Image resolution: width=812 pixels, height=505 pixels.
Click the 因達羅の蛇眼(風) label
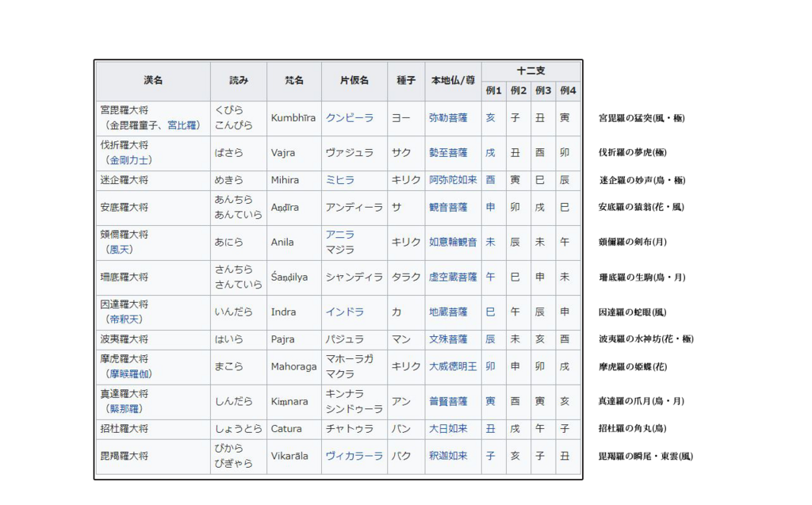tap(632, 312)
